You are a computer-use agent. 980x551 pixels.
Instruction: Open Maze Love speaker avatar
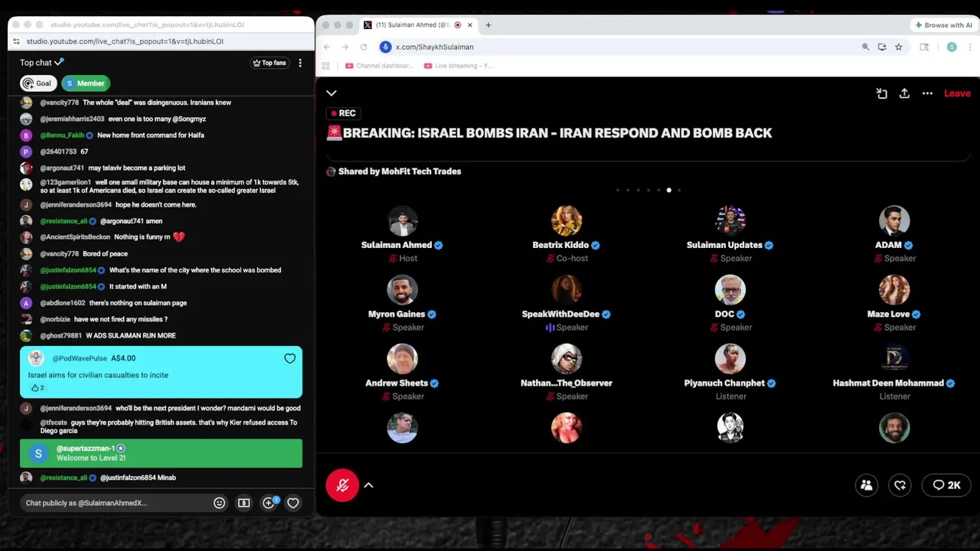[894, 290]
